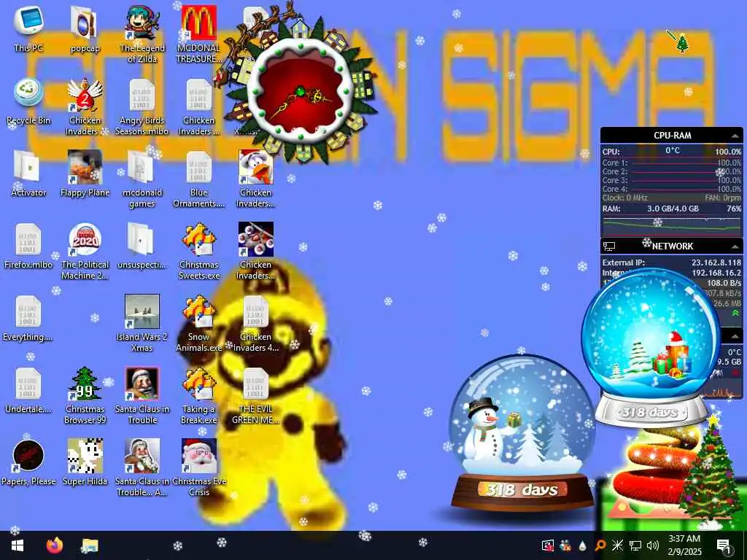Launch the MCDONAL TREASURE... shortcut
Viewport: 747px width, 560px height.
[198, 34]
